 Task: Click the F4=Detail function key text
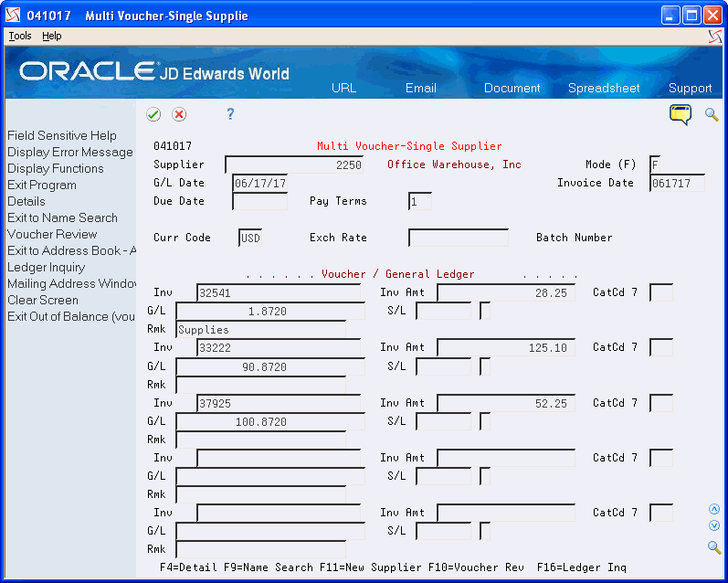(x=188, y=567)
